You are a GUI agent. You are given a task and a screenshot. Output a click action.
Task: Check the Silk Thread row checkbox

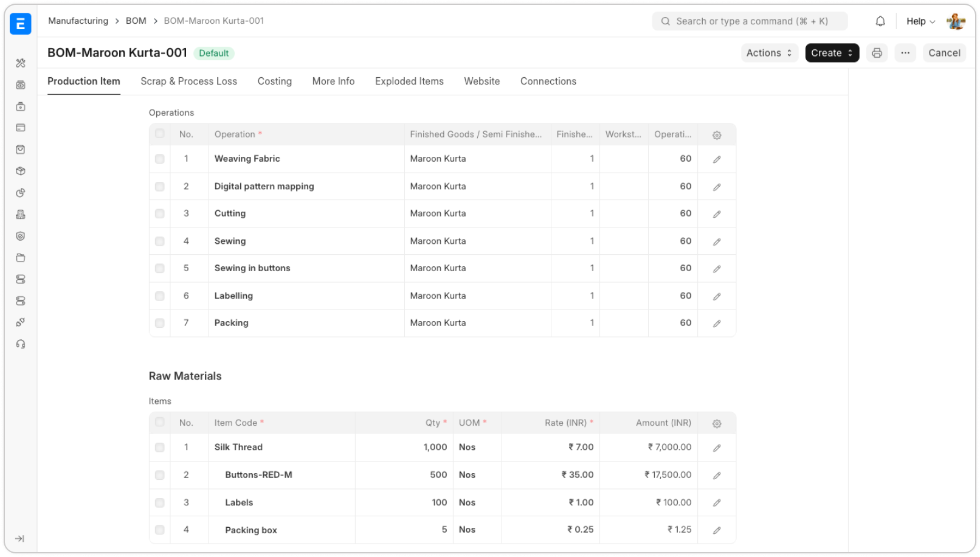coord(159,448)
